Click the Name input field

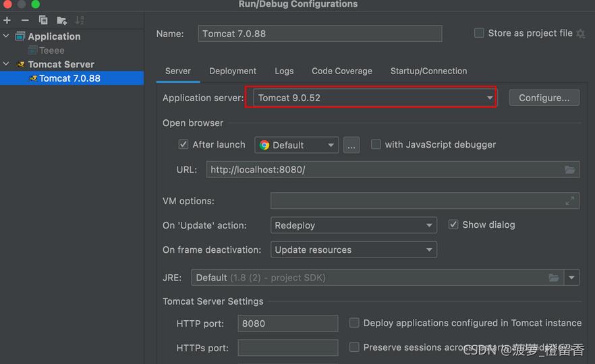[320, 34]
